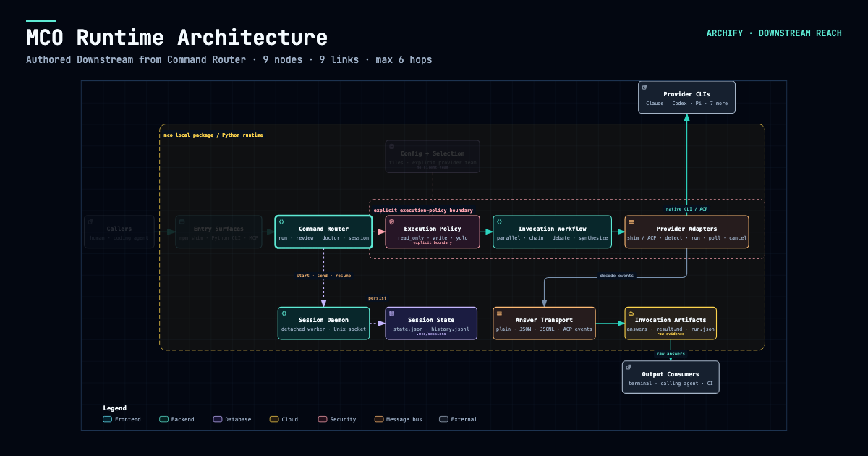Viewport: 868px width, 456px height.
Task: Click the 'Legend' heading
Action: click(x=115, y=408)
